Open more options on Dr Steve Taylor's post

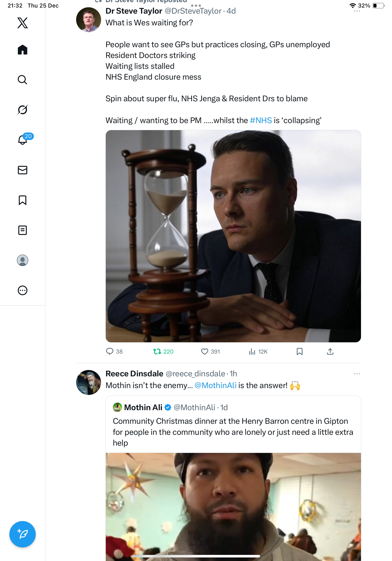click(x=357, y=11)
